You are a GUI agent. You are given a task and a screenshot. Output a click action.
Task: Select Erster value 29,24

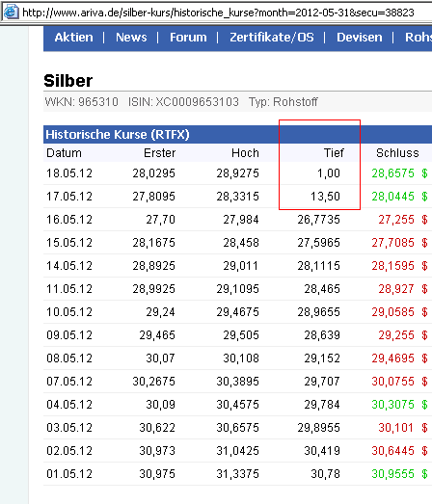[x=160, y=312]
